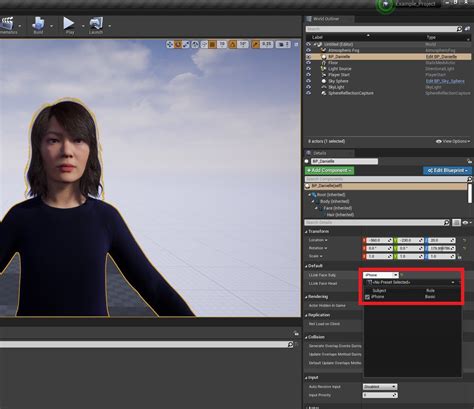474x409 pixels.
Task: Toggle surface snapping icon in viewport
Action: pyautogui.click(x=204, y=44)
